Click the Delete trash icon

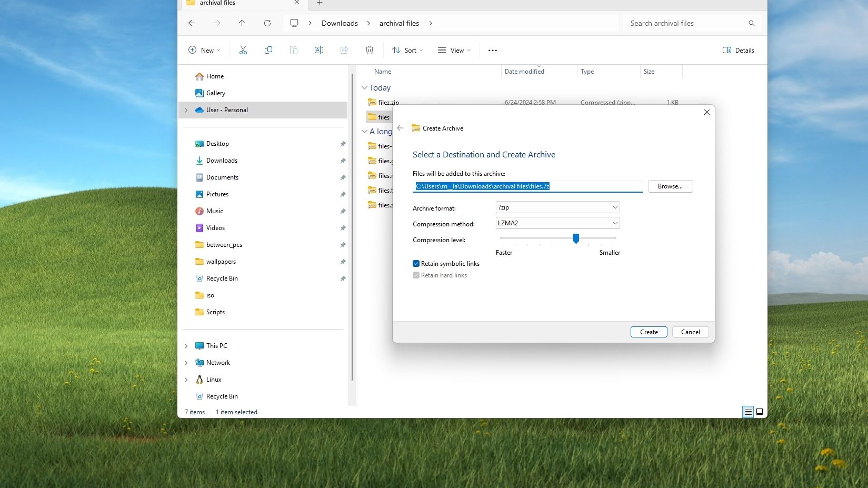coord(370,50)
